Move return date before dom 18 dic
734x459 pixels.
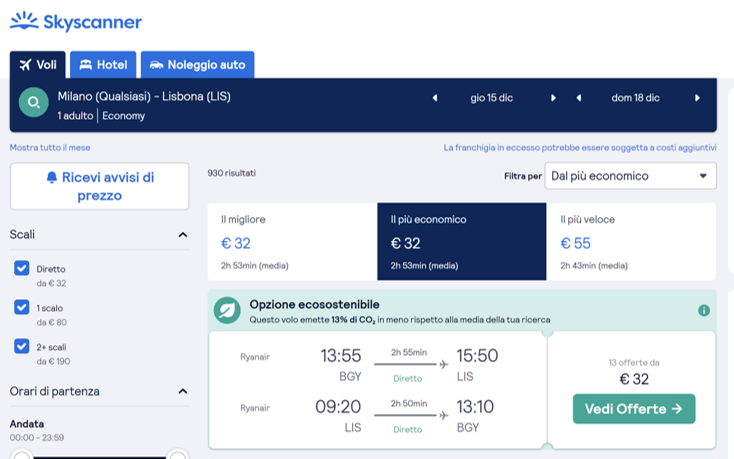click(x=579, y=98)
